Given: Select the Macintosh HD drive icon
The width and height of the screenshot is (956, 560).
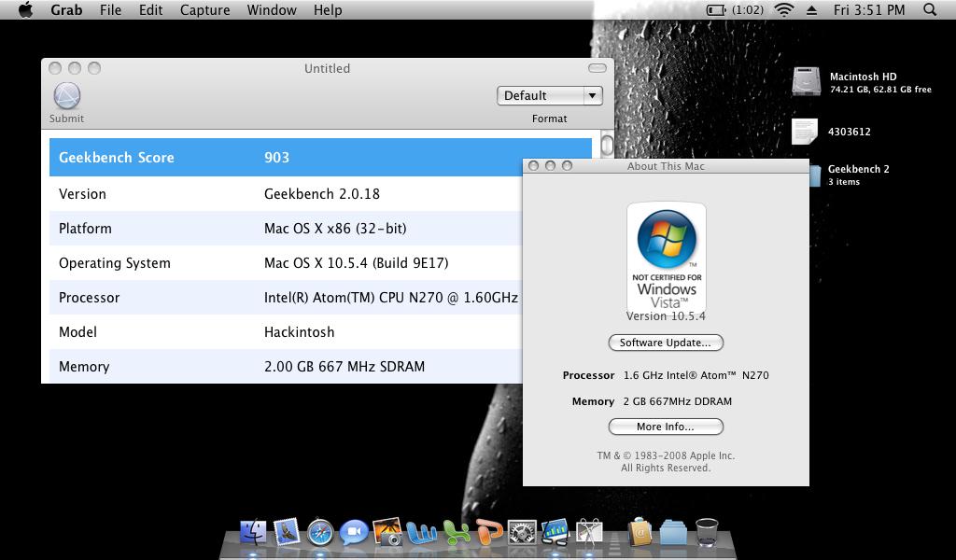Looking at the screenshot, I should tap(806, 81).
